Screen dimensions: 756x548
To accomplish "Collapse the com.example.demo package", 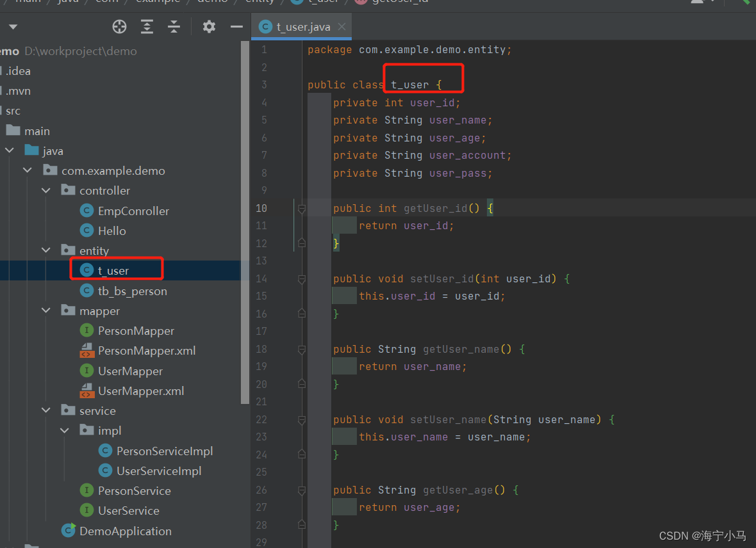I will pyautogui.click(x=28, y=170).
